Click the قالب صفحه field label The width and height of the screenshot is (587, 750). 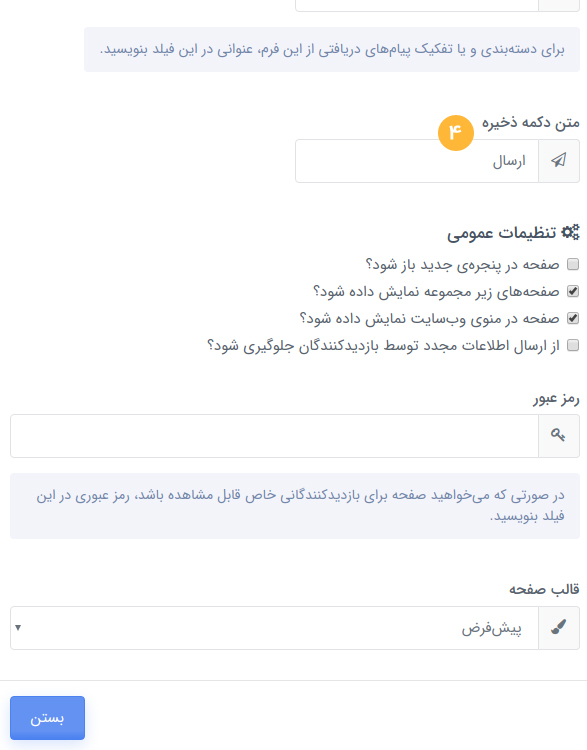click(x=544, y=589)
